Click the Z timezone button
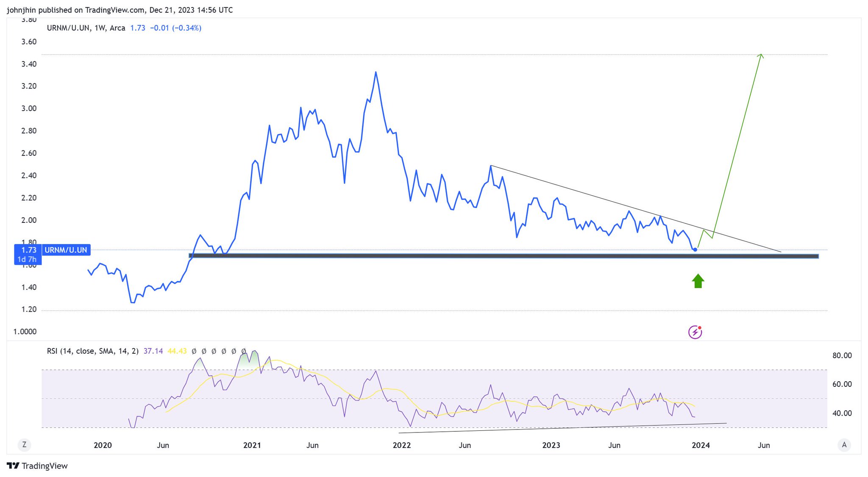This screenshot has height=477, width=868. pos(24,445)
